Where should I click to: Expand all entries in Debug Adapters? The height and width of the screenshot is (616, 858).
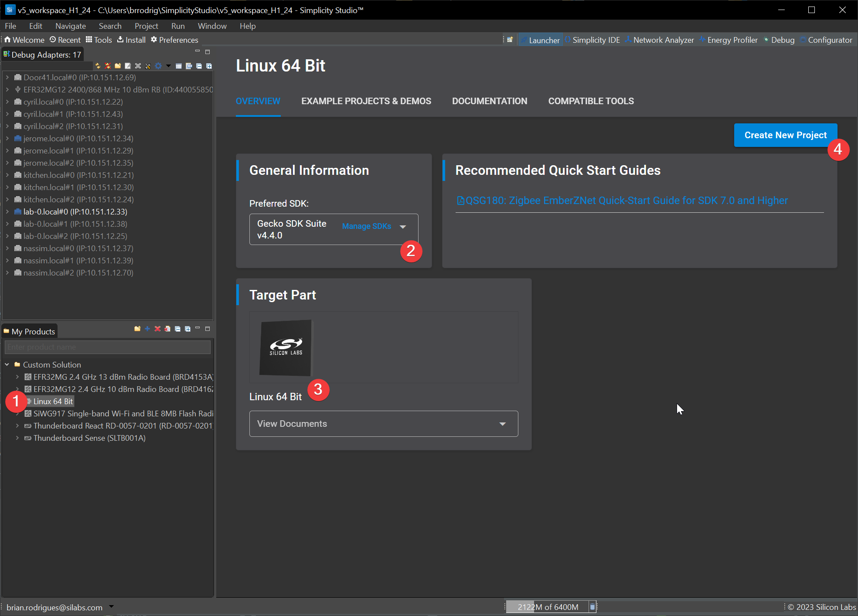(x=209, y=66)
